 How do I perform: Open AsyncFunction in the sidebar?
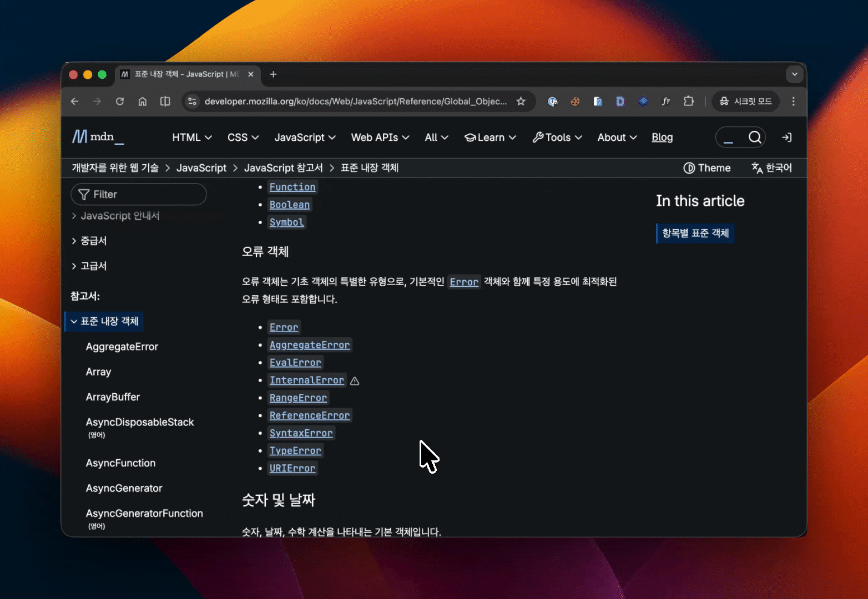pyautogui.click(x=120, y=463)
